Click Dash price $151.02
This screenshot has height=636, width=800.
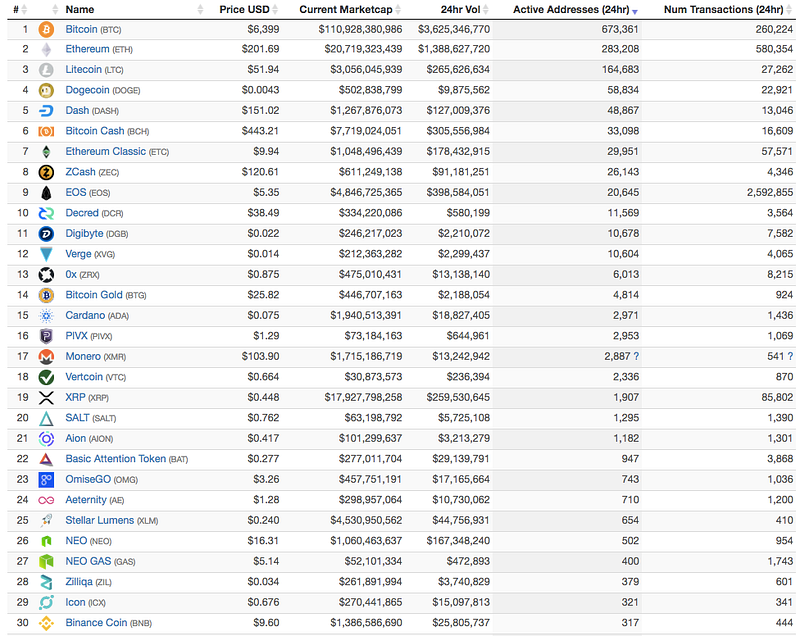[x=260, y=111]
